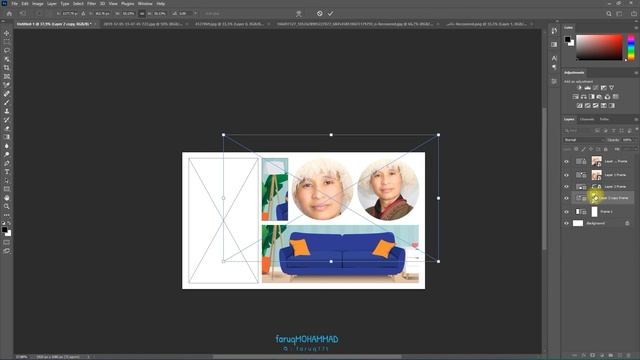This screenshot has width=640, height=360.
Task: Open the Layers panel menu
Action: [636, 119]
